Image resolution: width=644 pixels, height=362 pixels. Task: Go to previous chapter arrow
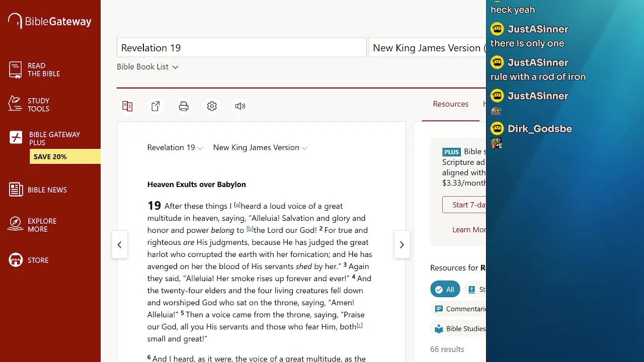pos(119,245)
